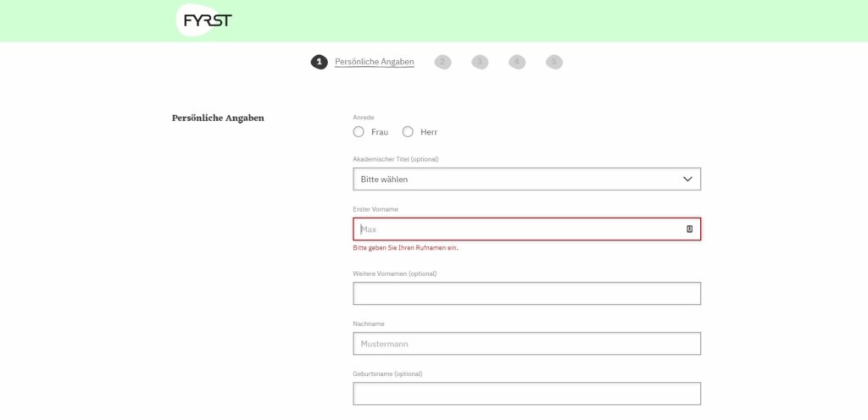Focus the Nachname input field
This screenshot has height=420, width=868.
(527, 343)
